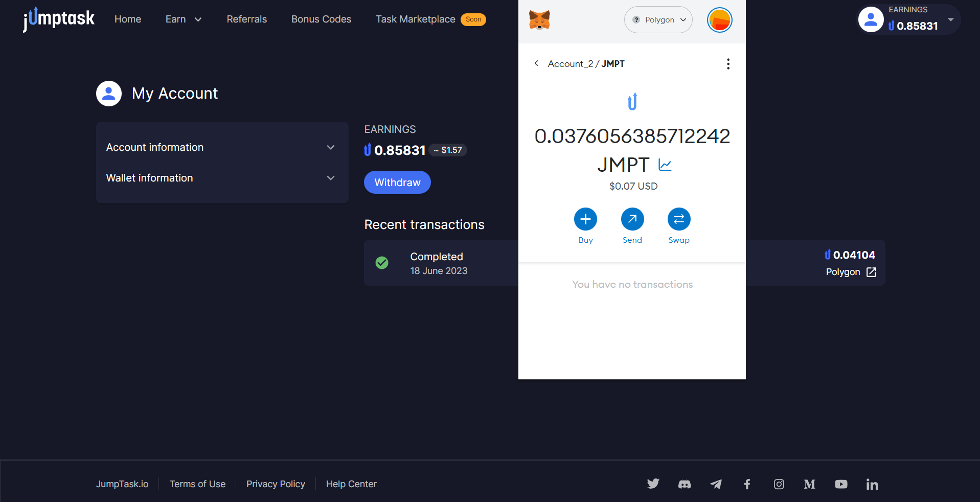
Task: Expand the Wallet information section
Action: tap(222, 178)
